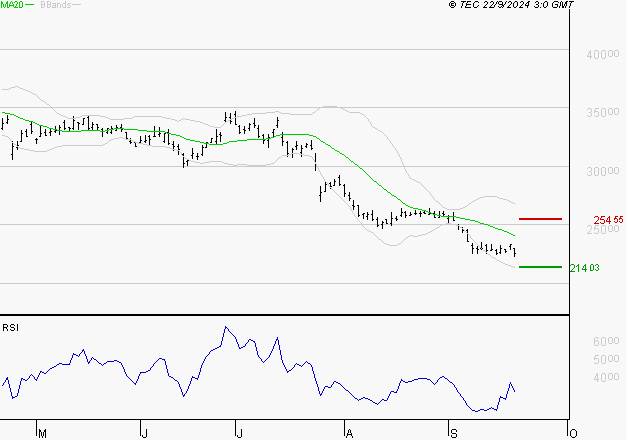
Task: Click the RSI panel label
Action: point(10,328)
